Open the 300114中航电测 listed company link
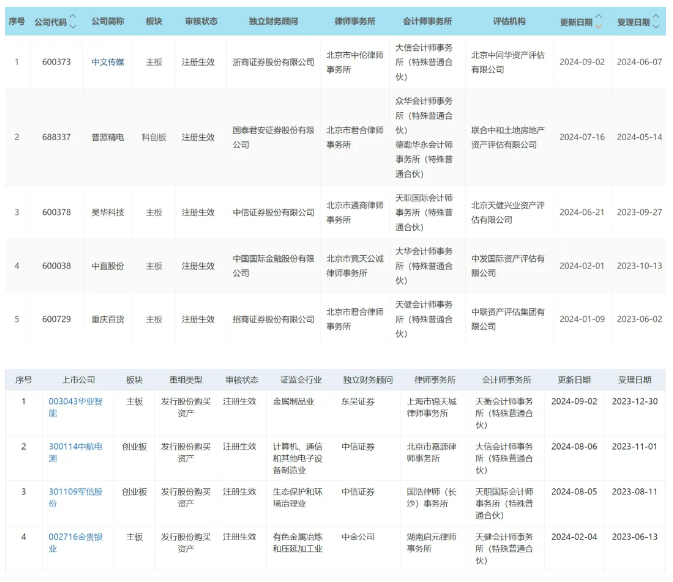The image size is (673, 582). (x=76, y=452)
